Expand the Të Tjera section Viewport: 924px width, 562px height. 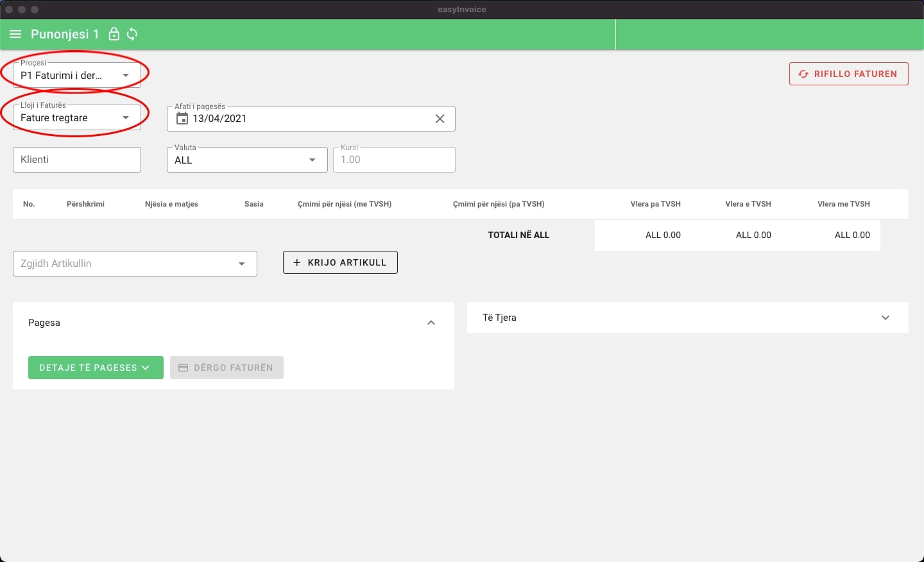(886, 317)
